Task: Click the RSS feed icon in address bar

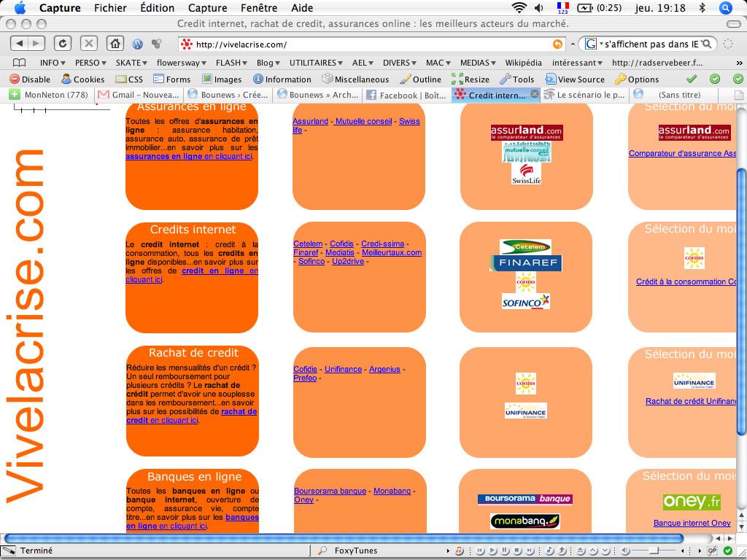Action: 557,44
